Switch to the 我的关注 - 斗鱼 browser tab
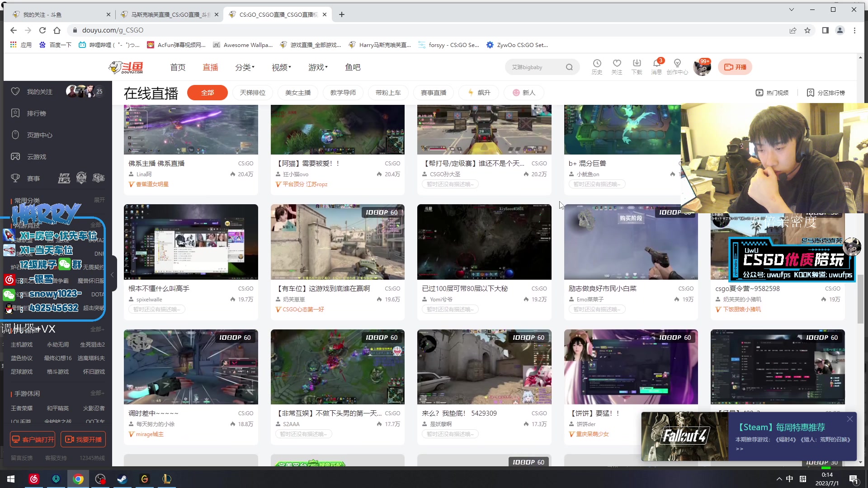The width and height of the screenshot is (868, 488). pos(61,14)
